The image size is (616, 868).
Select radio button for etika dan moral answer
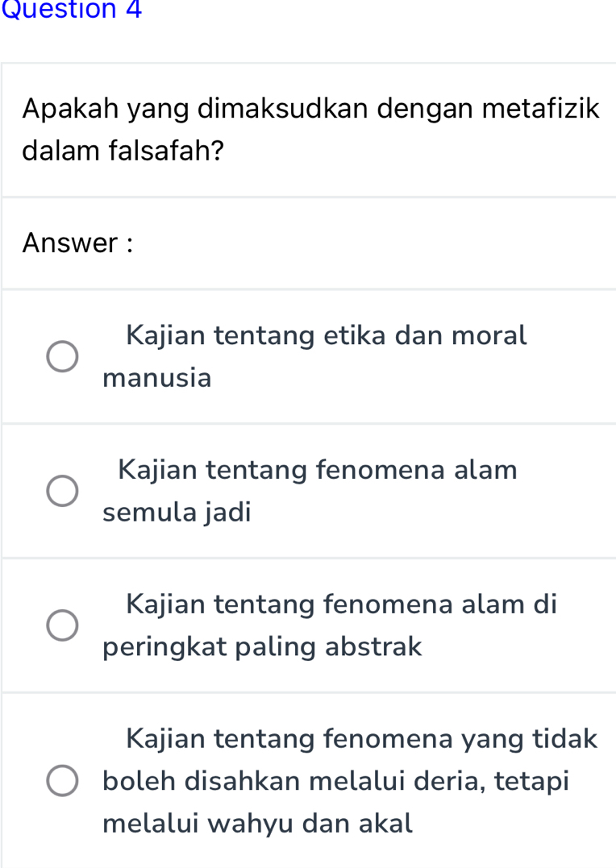click(x=61, y=356)
